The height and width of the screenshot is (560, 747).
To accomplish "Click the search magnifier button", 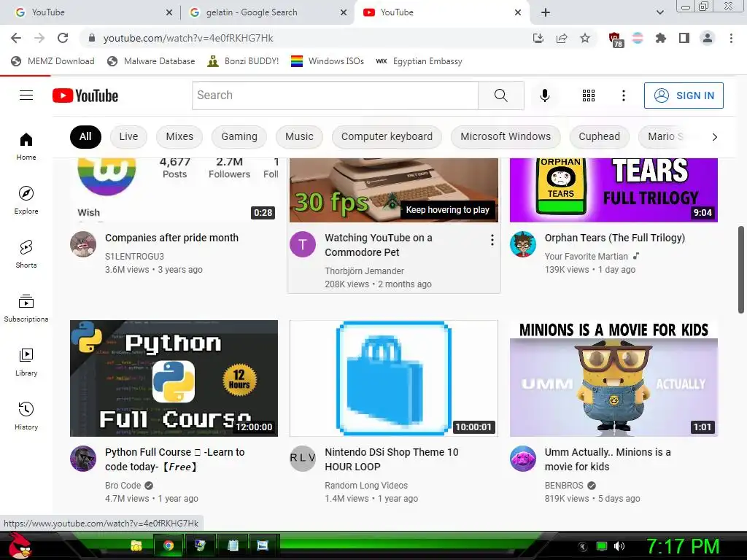I will point(500,96).
